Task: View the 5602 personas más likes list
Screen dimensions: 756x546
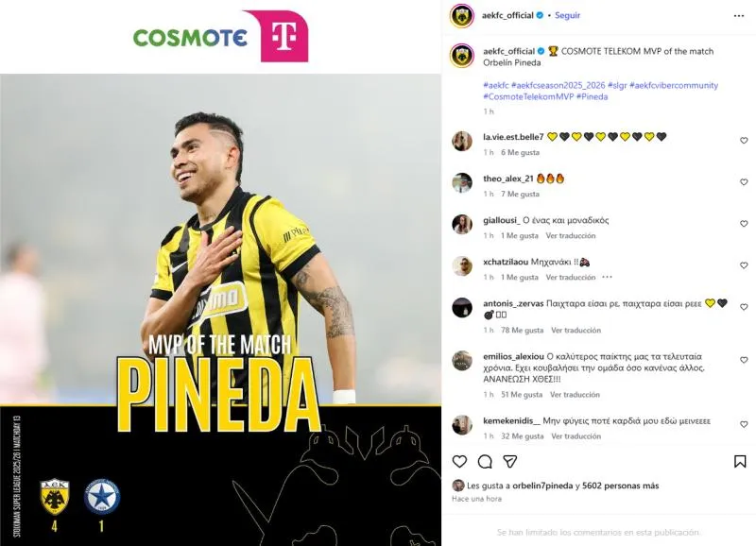Action: [621, 486]
